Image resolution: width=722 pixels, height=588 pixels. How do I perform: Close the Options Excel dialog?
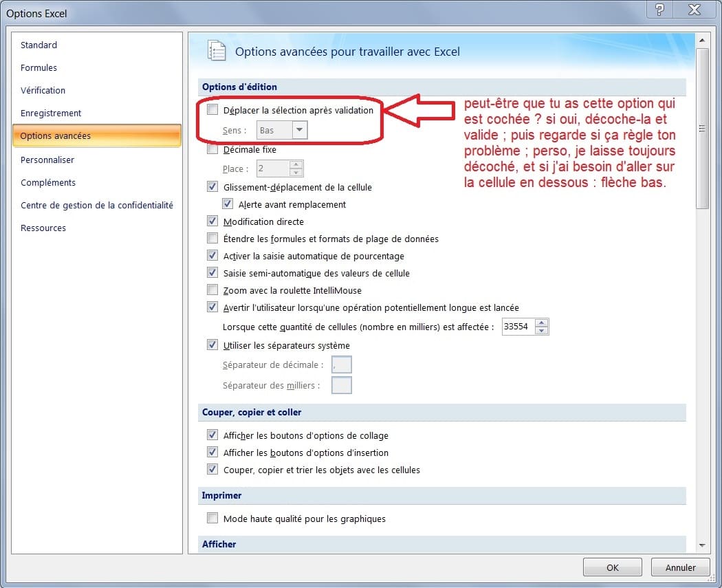click(x=694, y=9)
